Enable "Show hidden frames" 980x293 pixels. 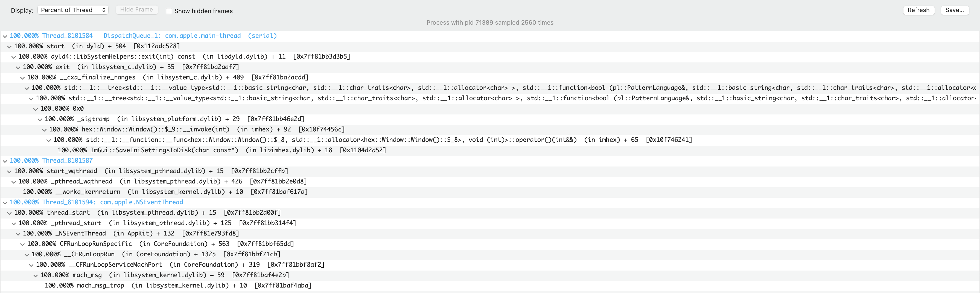pyautogui.click(x=169, y=11)
